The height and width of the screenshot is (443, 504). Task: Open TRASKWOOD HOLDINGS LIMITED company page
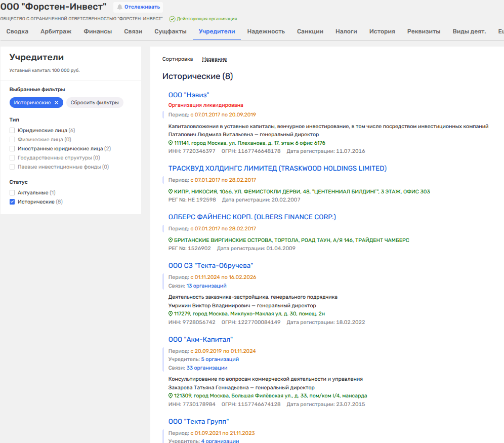point(277,168)
